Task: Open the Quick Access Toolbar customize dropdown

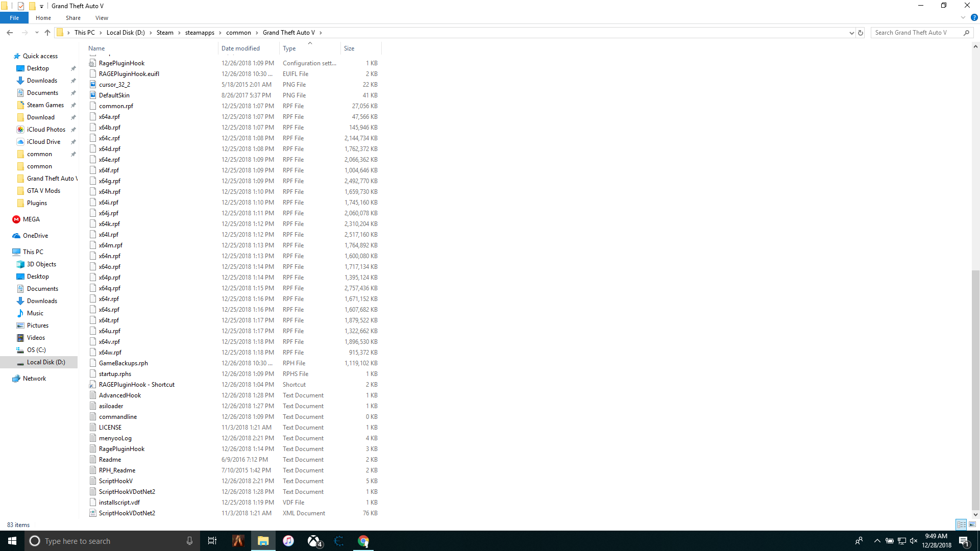Action: pos(42,6)
